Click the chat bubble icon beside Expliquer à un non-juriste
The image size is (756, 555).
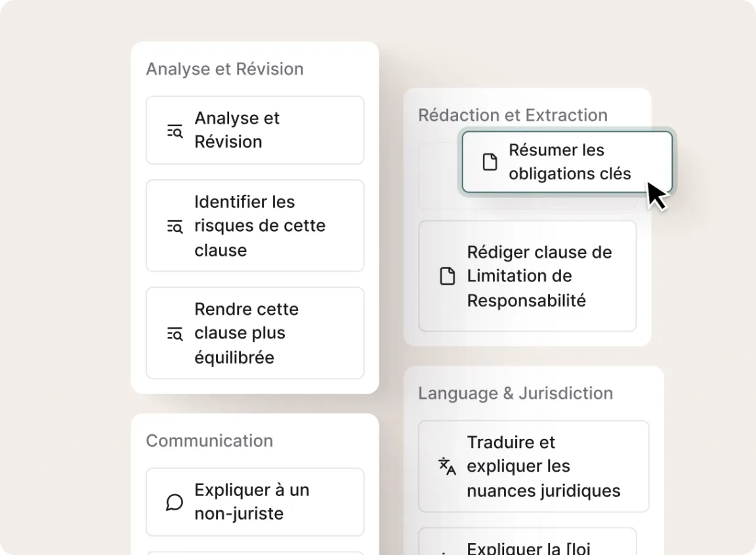(175, 503)
